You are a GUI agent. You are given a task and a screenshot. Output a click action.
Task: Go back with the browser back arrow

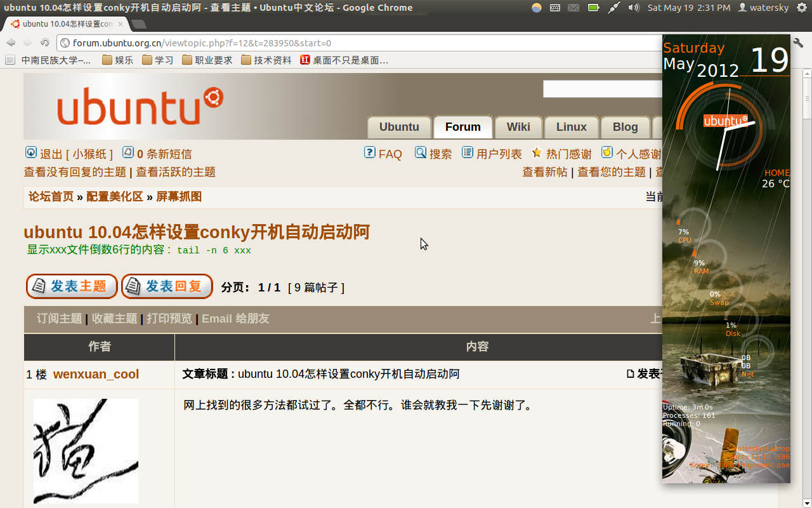pyautogui.click(x=11, y=43)
